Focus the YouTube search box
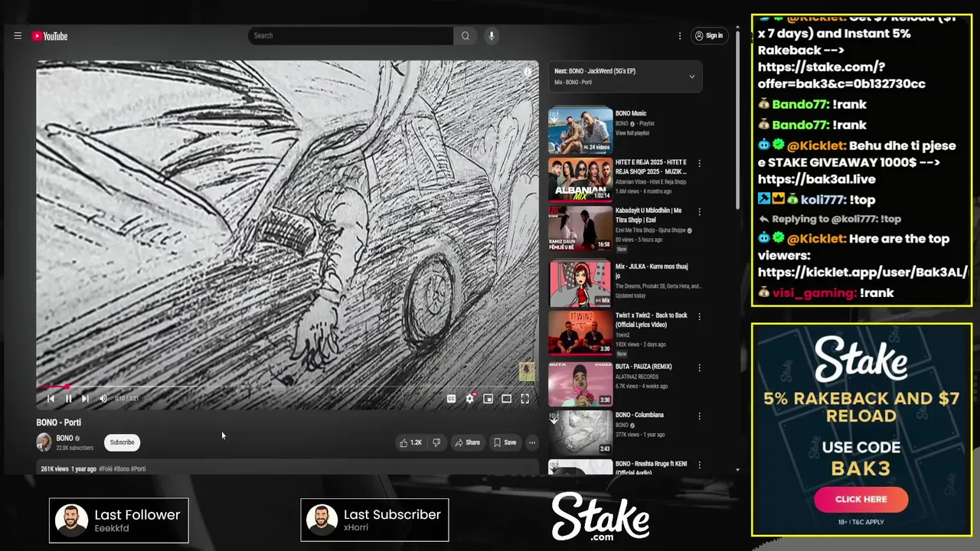 coord(351,36)
